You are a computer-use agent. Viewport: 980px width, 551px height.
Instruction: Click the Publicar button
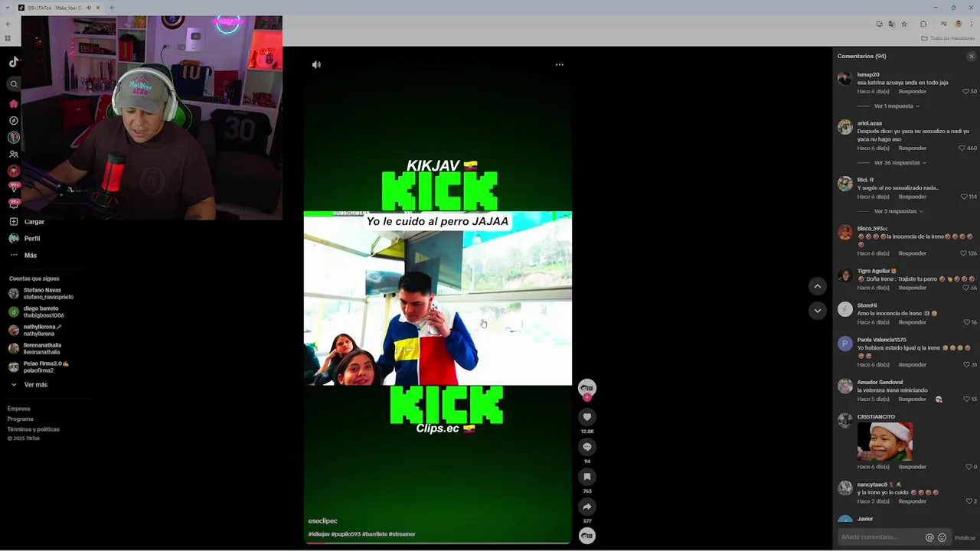pos(965,538)
